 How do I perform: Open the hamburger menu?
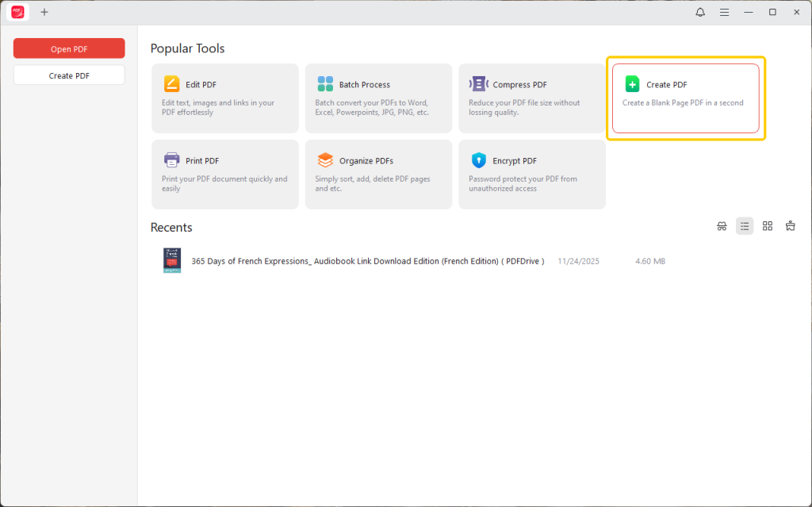click(x=724, y=12)
